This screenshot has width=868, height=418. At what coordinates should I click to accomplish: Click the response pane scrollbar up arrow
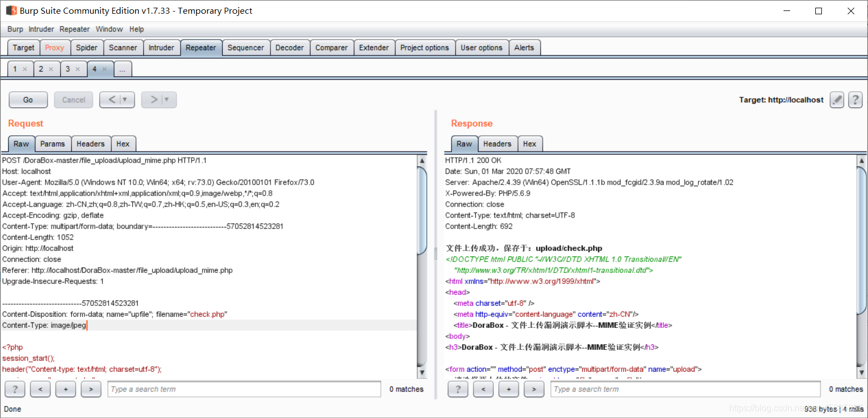pyautogui.click(x=861, y=160)
